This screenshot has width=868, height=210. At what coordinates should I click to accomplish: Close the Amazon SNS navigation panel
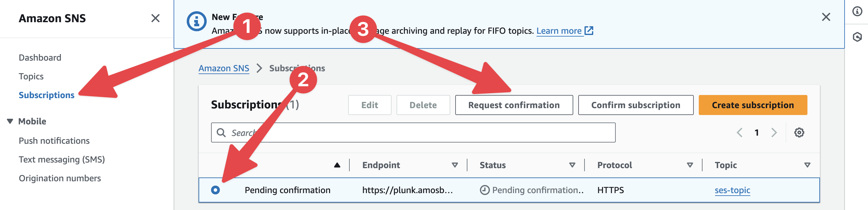[155, 18]
